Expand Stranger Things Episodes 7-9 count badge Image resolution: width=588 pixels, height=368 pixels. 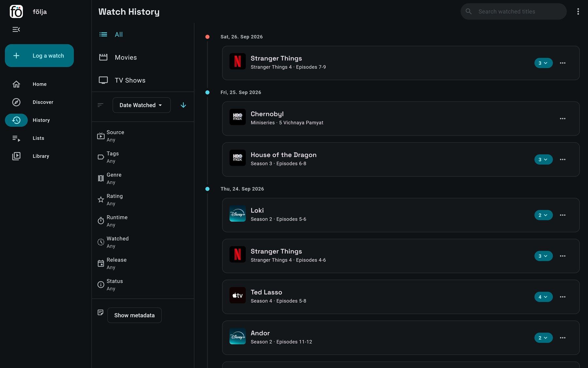[x=543, y=63]
